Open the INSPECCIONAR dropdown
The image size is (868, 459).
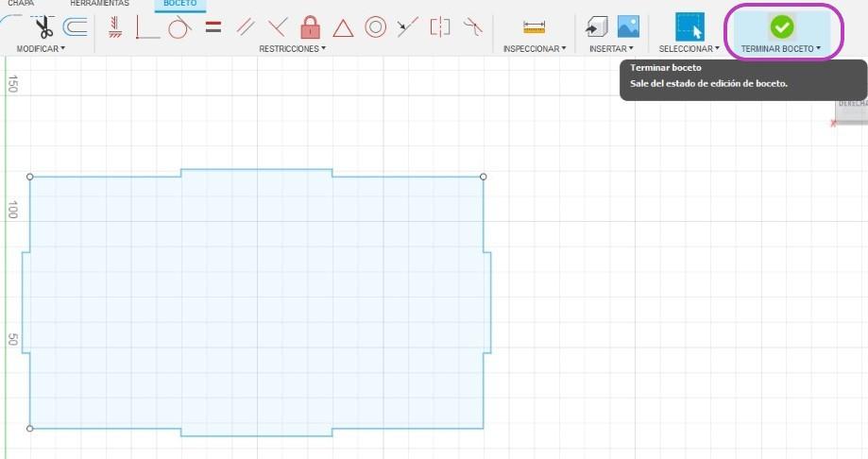(x=535, y=49)
